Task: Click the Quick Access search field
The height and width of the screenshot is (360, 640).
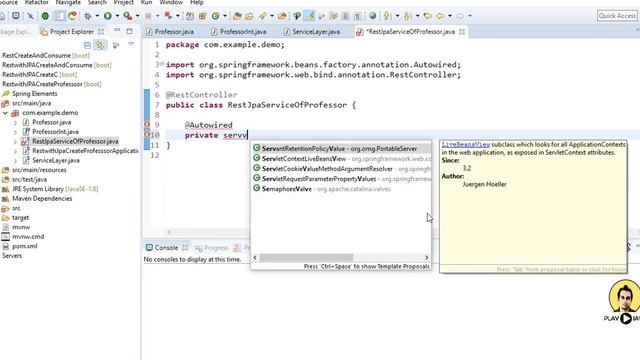Action: 617,16
